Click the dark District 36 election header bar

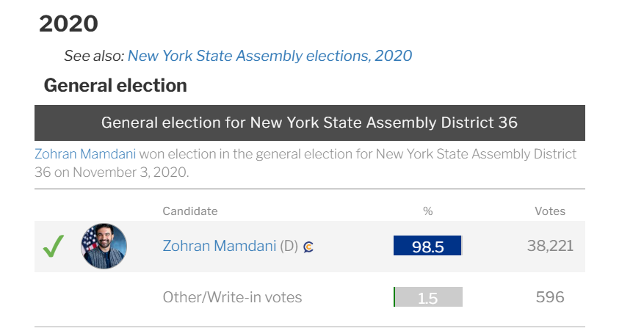tap(309, 123)
